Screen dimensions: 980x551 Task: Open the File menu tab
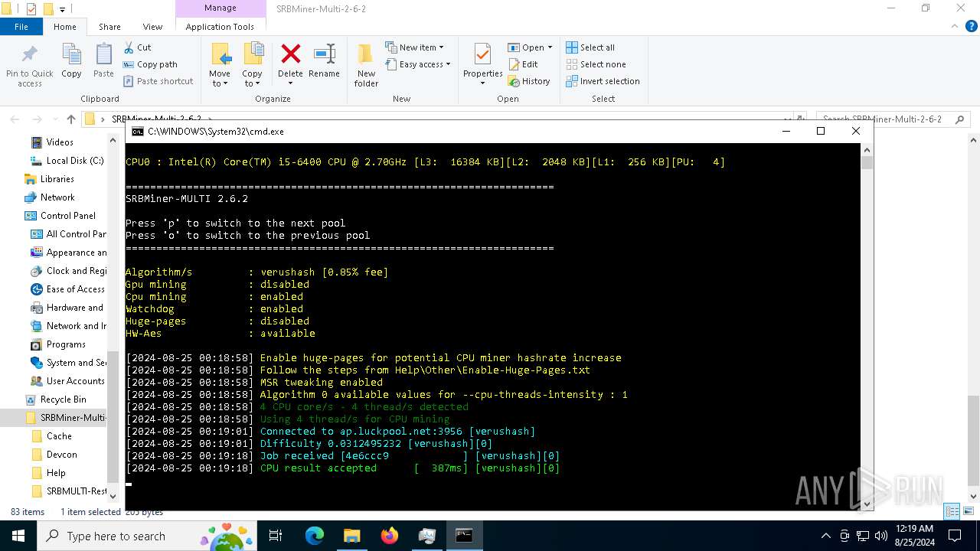[x=21, y=26]
